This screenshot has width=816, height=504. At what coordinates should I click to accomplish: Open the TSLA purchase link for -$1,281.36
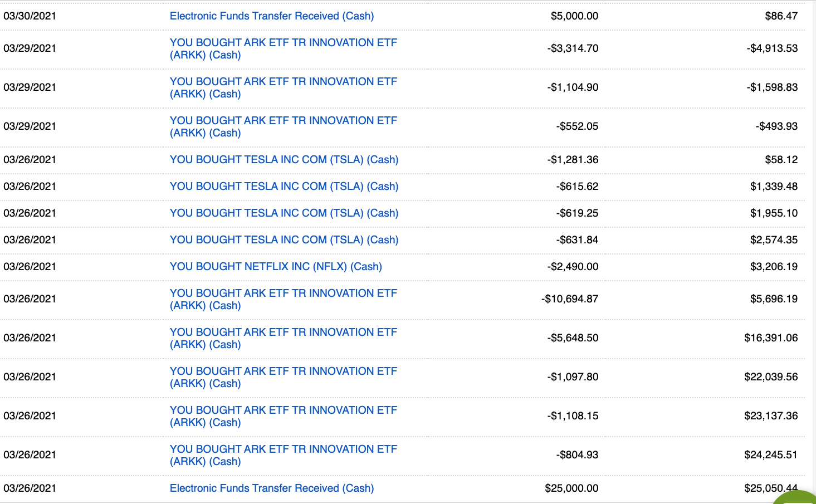(284, 160)
